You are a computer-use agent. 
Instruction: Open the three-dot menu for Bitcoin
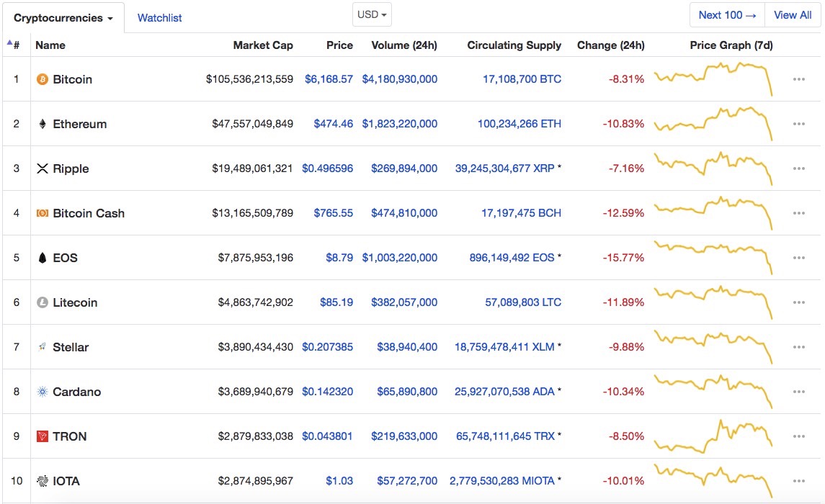click(798, 79)
